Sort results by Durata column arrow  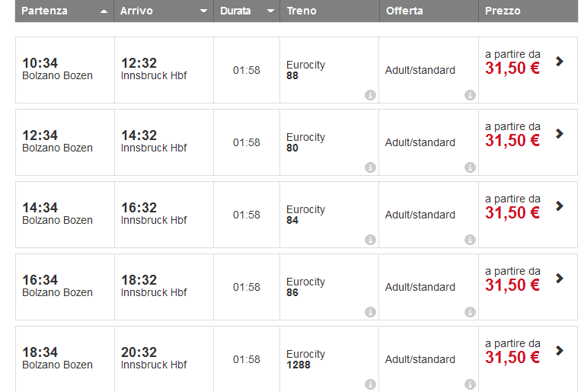pyautogui.click(x=270, y=11)
